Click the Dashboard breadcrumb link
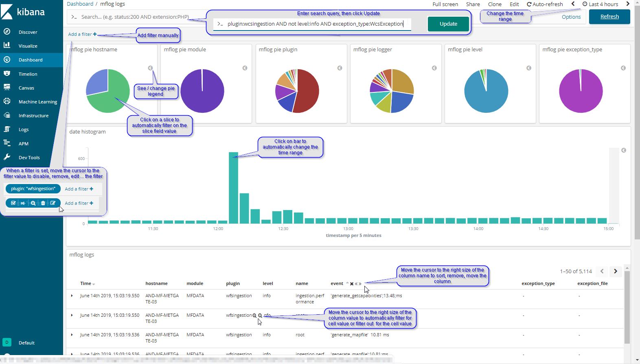 coord(80,4)
